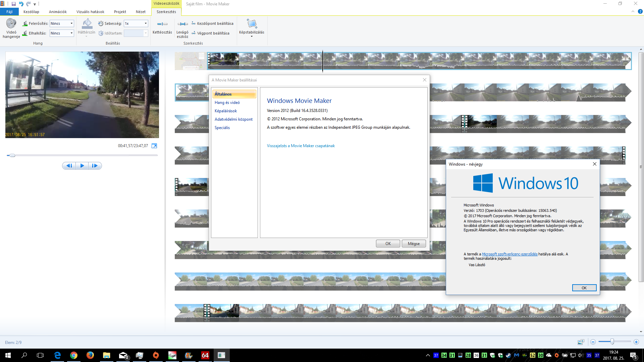This screenshot has height=362, width=644.
Task: Click Kezdőpont beállítása set start point
Action: click(212, 23)
